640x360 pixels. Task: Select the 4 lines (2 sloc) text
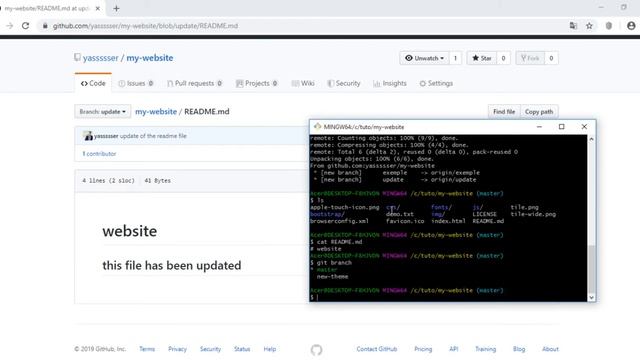(x=108, y=180)
